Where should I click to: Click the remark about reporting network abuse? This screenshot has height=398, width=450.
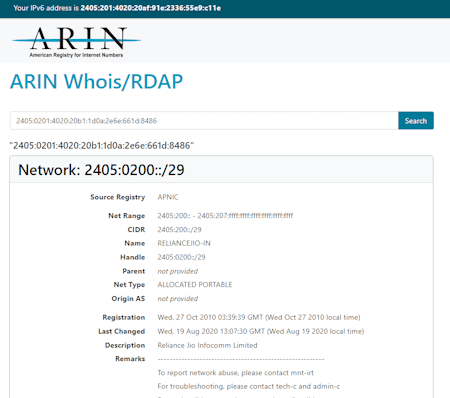(x=236, y=373)
